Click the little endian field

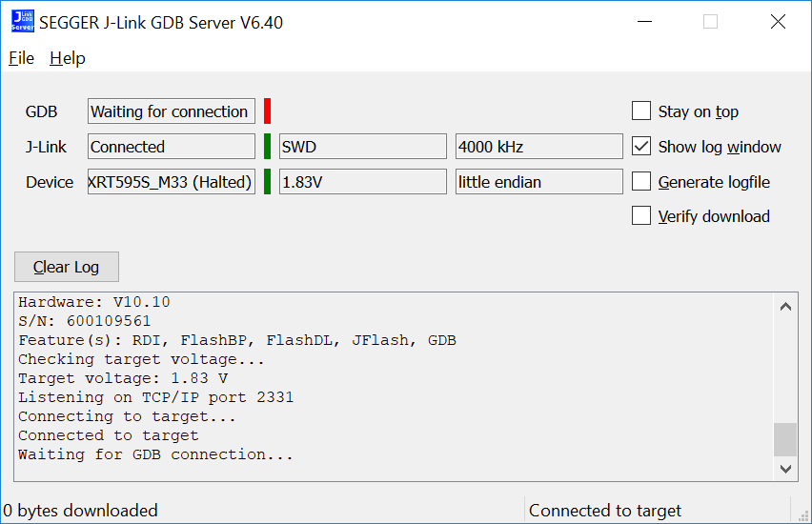tap(538, 181)
